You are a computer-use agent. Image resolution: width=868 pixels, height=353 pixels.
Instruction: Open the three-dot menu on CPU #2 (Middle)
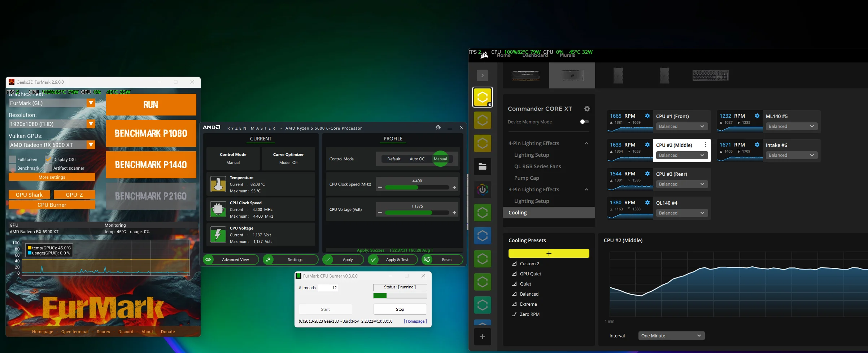point(705,145)
